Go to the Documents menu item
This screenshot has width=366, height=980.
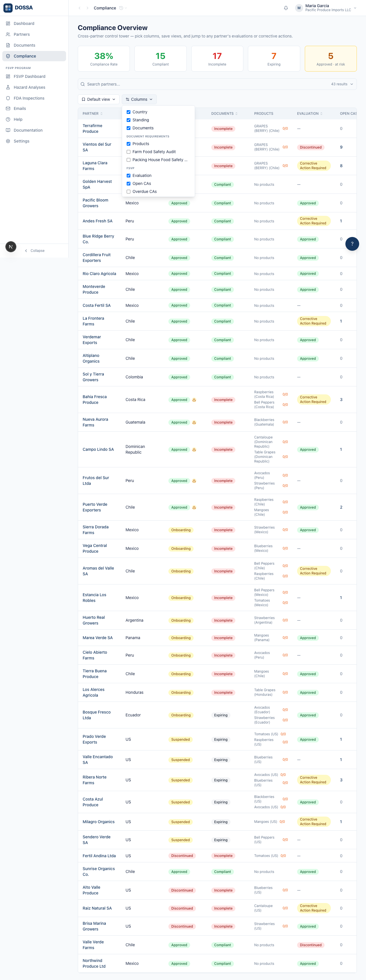34,45
